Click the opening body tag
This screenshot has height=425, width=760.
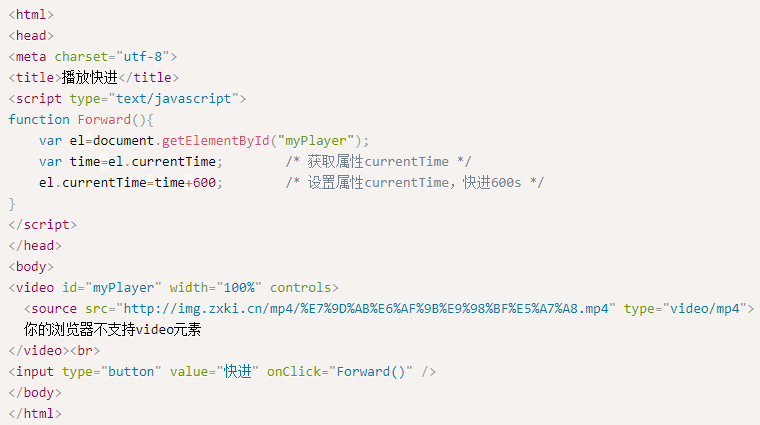pos(32,266)
